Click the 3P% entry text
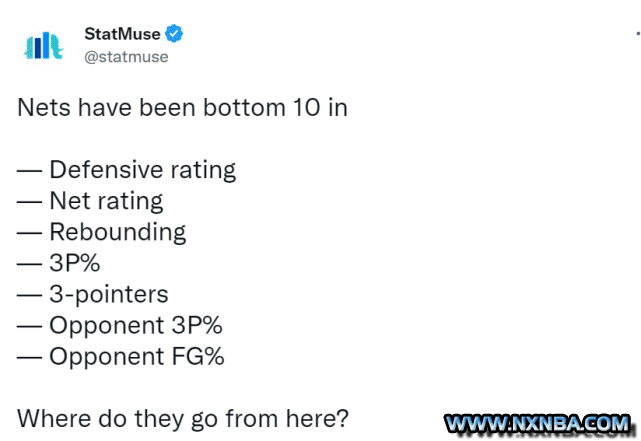The height and width of the screenshot is (441, 641). (75, 263)
